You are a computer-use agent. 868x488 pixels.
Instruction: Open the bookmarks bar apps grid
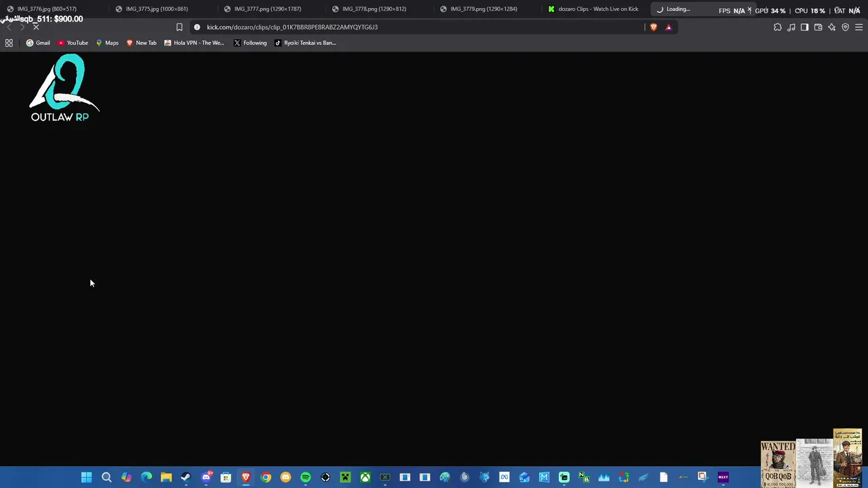click(9, 43)
